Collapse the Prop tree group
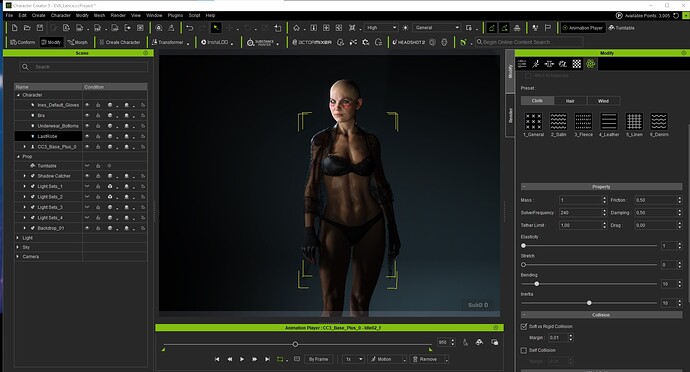The height and width of the screenshot is (372, 690). [x=18, y=157]
